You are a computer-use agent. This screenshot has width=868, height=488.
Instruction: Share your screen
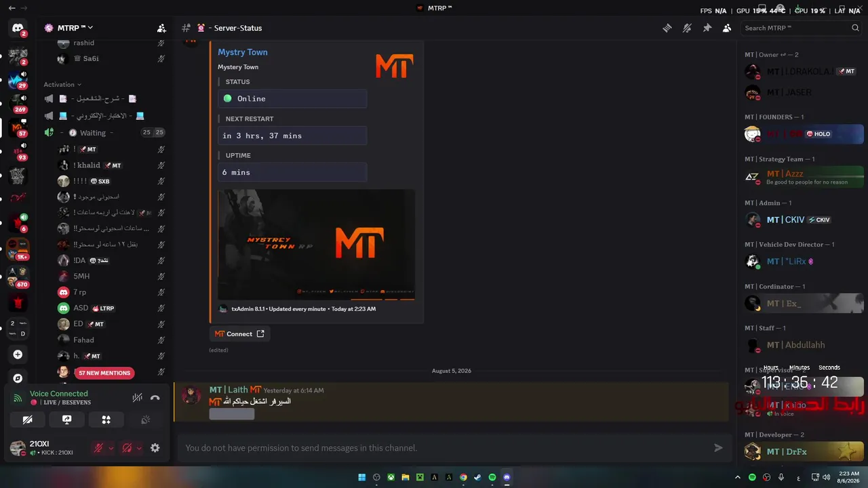(66, 420)
